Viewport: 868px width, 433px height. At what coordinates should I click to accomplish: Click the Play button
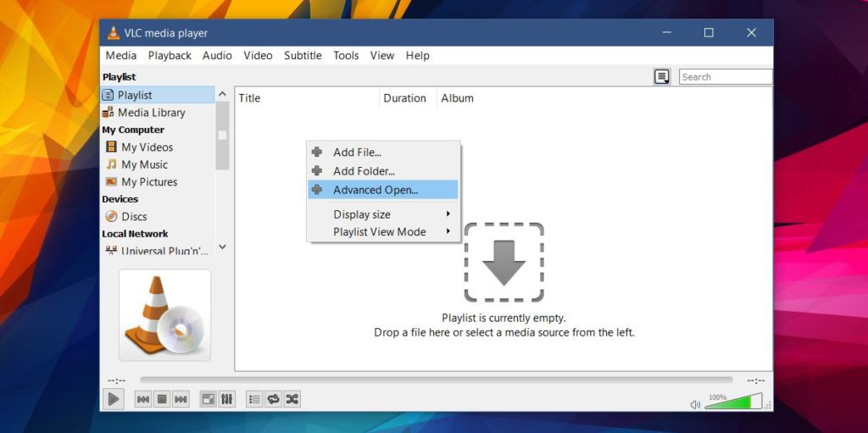click(x=114, y=398)
